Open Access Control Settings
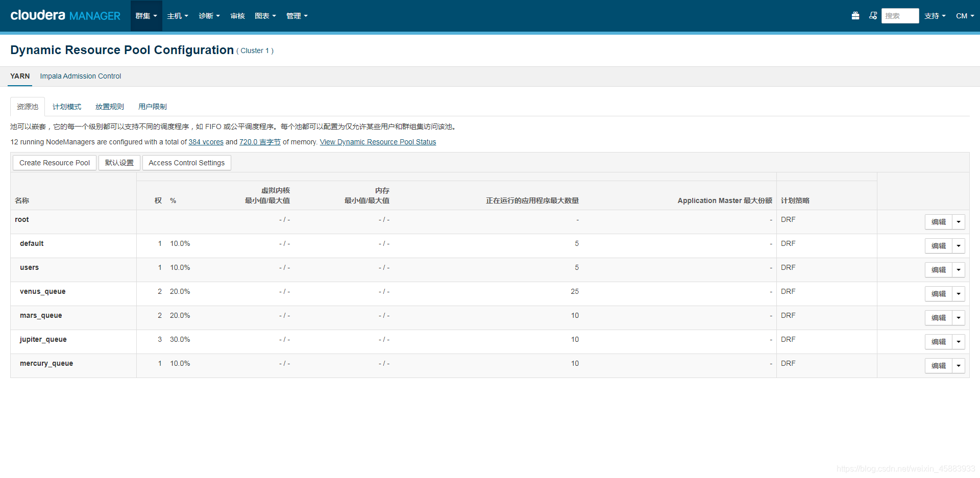The image size is (980, 478). click(x=187, y=163)
